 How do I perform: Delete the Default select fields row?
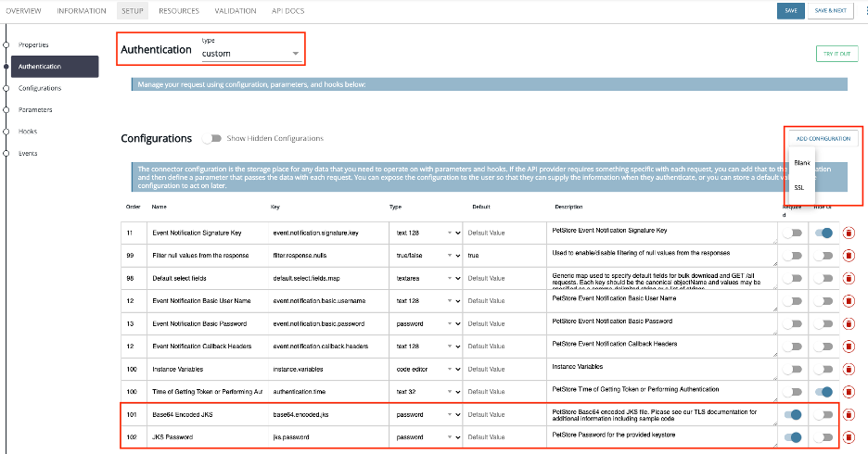pos(849,278)
